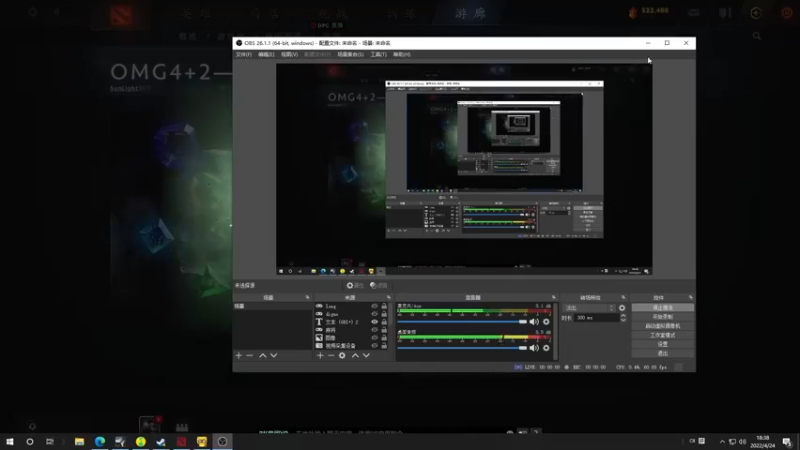Open File Explorer from taskbar
Image resolution: width=800 pixels, height=450 pixels.
[x=79, y=441]
